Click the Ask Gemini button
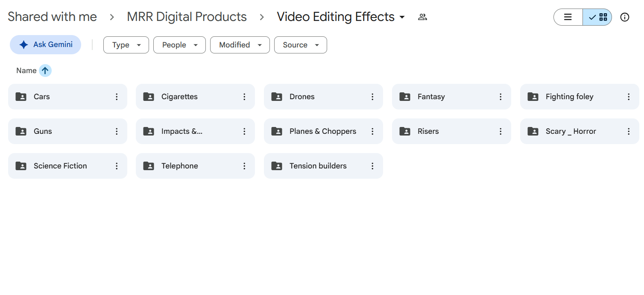644x295 pixels. click(x=46, y=45)
